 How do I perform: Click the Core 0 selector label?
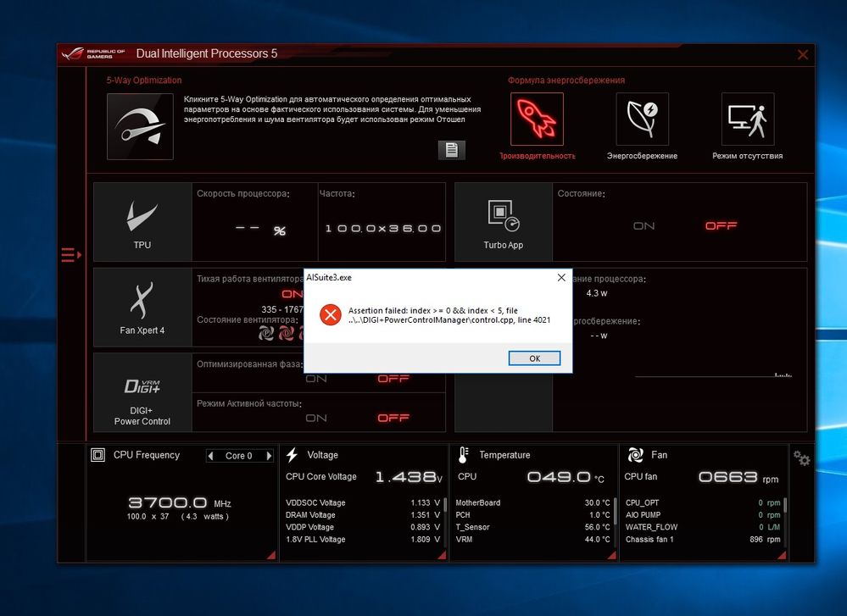[239, 456]
